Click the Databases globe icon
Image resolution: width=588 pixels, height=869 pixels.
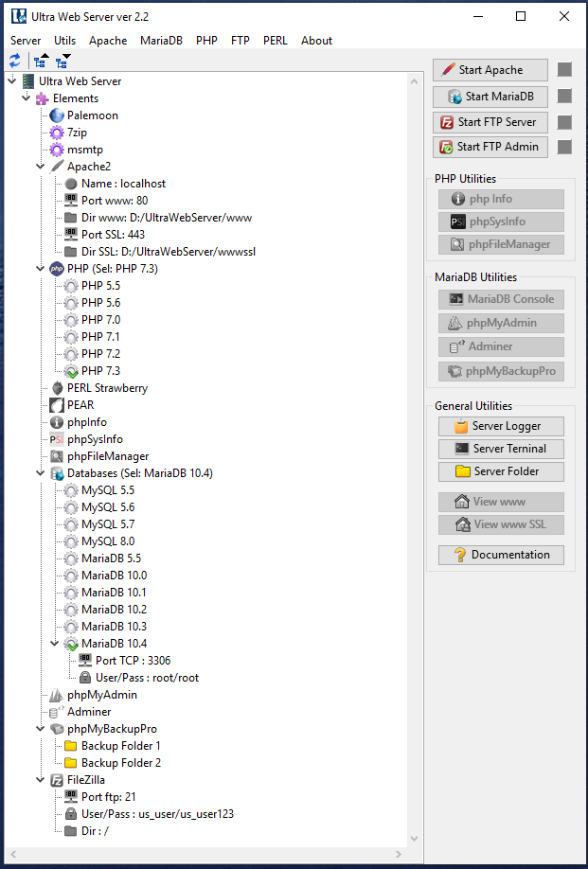coord(57,473)
